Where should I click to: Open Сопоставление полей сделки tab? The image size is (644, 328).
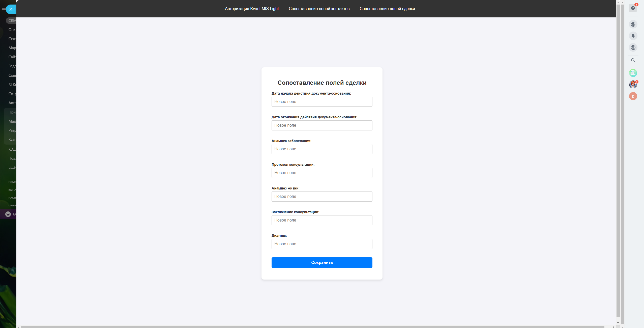pyautogui.click(x=387, y=9)
